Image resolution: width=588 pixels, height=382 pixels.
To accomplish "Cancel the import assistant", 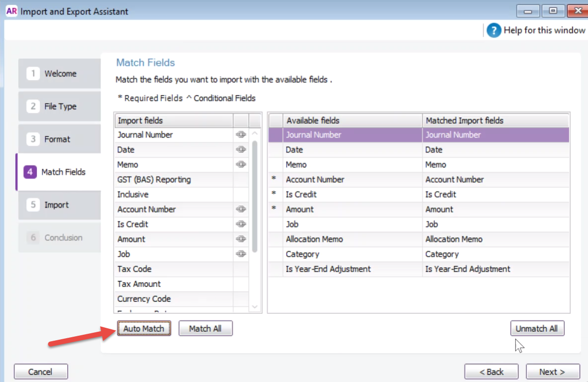I will (x=41, y=372).
